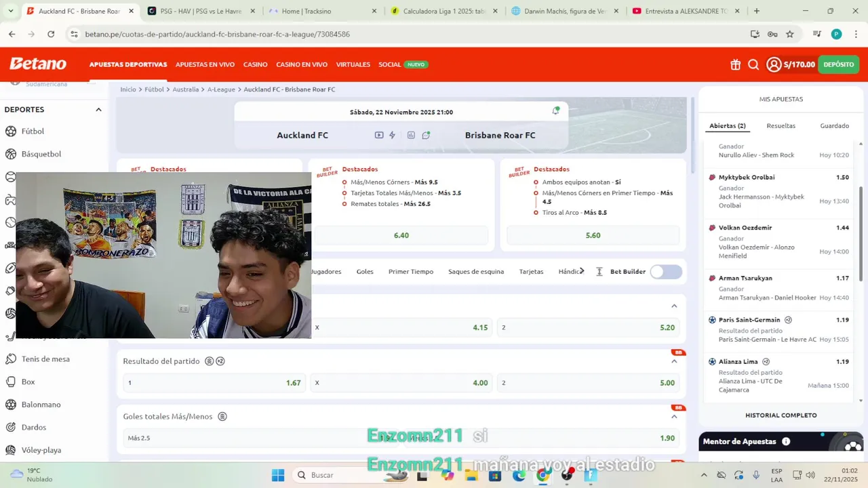Open APUESTAS EN VIVO in top menu
This screenshot has width=868, height=488.
205,64
